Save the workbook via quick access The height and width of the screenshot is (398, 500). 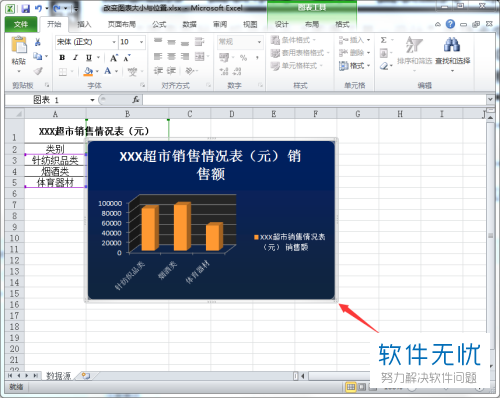[x=26, y=8]
